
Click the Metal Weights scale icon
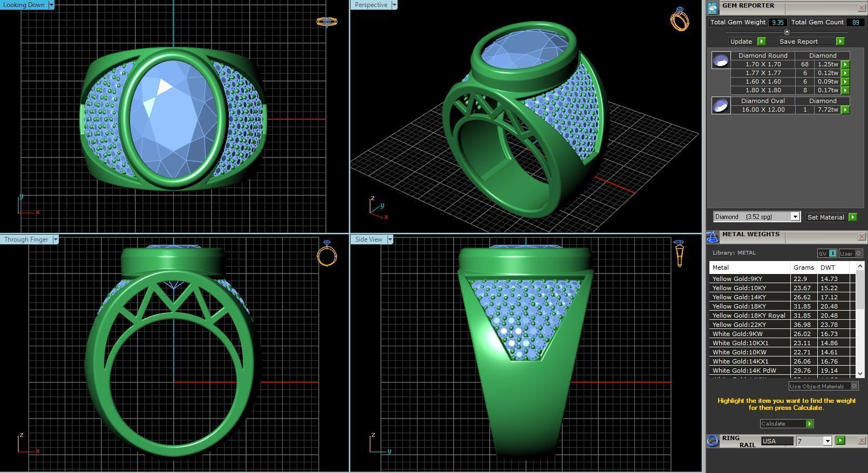tap(712, 237)
